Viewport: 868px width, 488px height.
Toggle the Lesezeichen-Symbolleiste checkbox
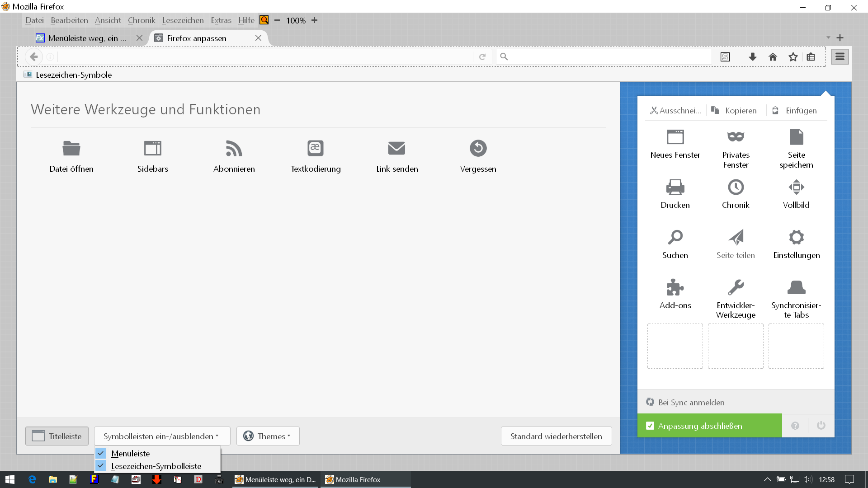click(x=156, y=466)
